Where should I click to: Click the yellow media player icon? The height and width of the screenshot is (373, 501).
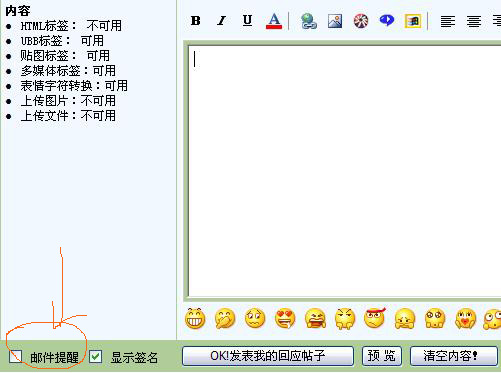pos(413,21)
